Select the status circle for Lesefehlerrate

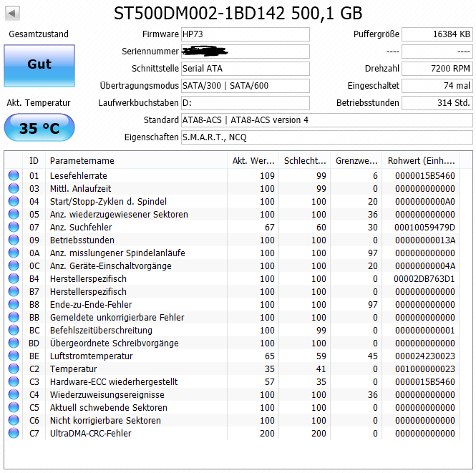pos(14,175)
